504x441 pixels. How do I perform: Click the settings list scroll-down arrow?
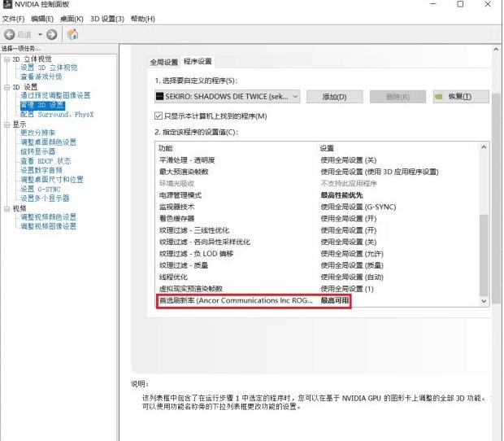484,301
